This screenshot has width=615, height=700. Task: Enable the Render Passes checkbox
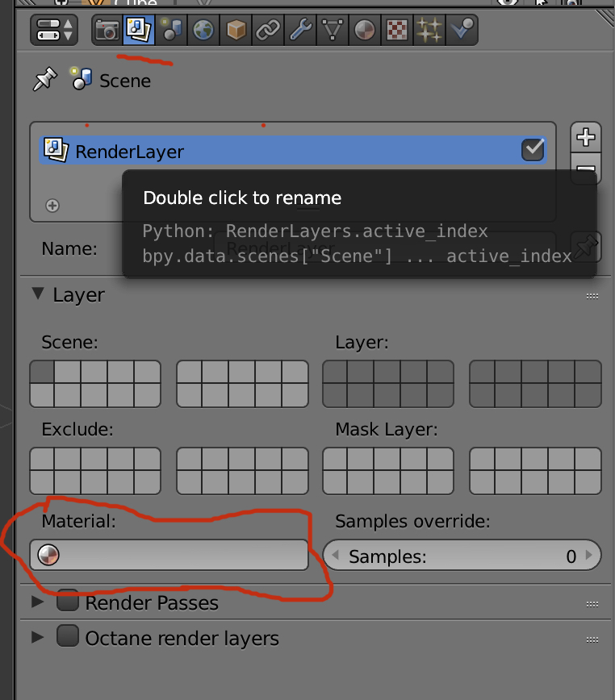[x=68, y=602]
